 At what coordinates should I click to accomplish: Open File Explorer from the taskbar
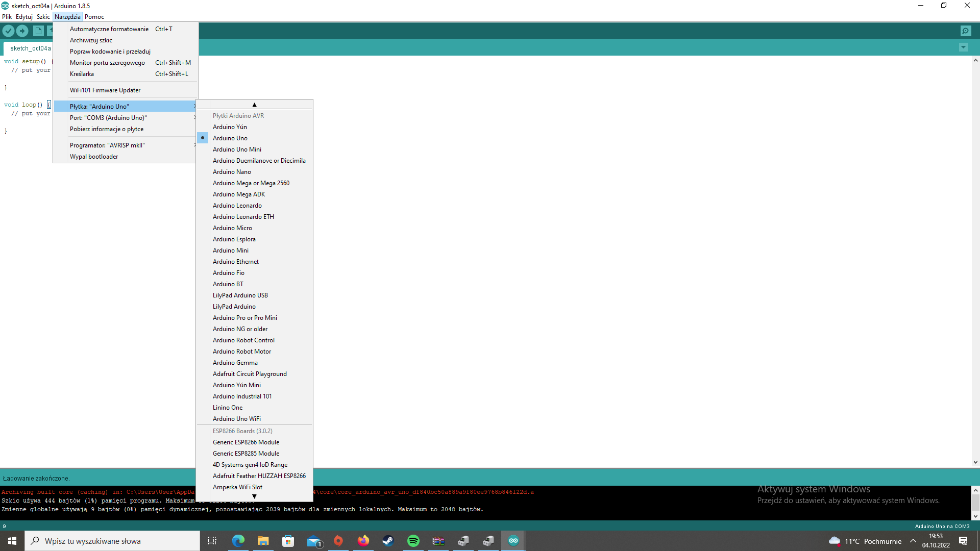(x=263, y=541)
